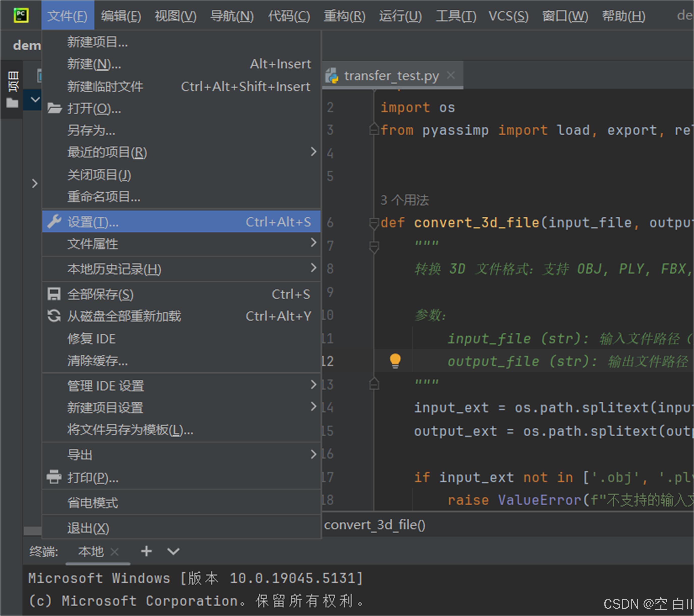Close the 本地 terminal tab
This screenshot has width=694, height=616.
pos(115,552)
